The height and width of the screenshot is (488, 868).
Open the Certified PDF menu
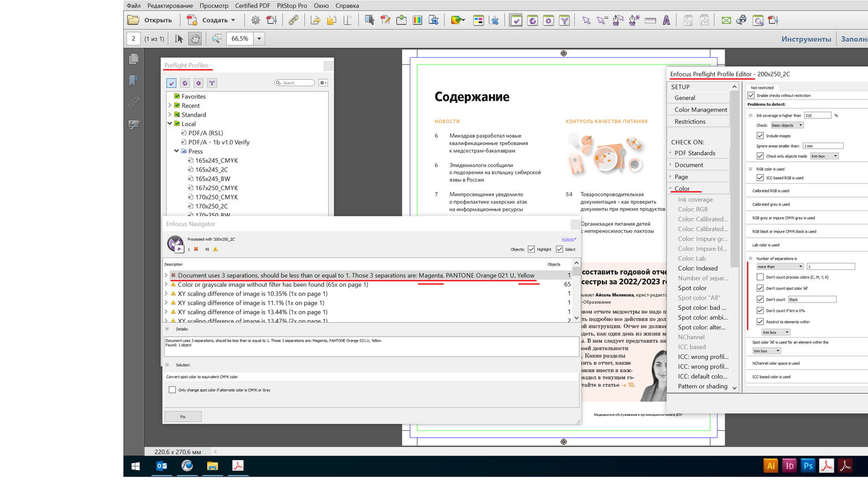point(252,6)
